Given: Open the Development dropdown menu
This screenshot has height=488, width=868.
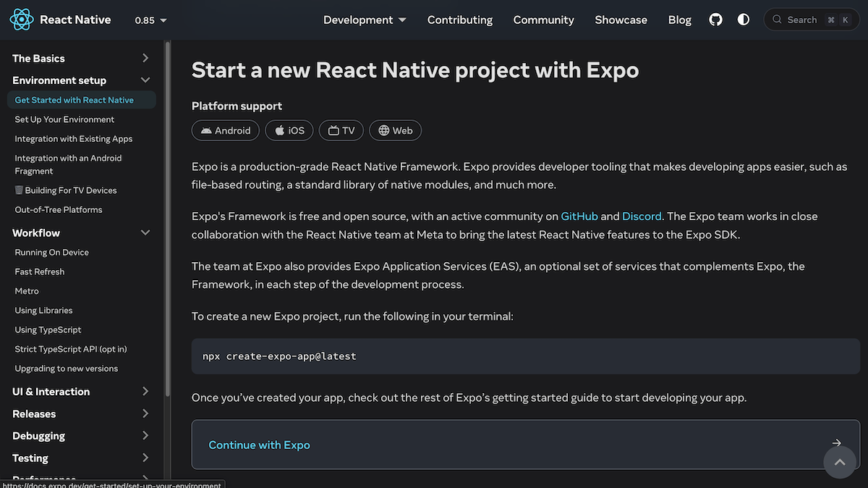Looking at the screenshot, I should (x=365, y=20).
